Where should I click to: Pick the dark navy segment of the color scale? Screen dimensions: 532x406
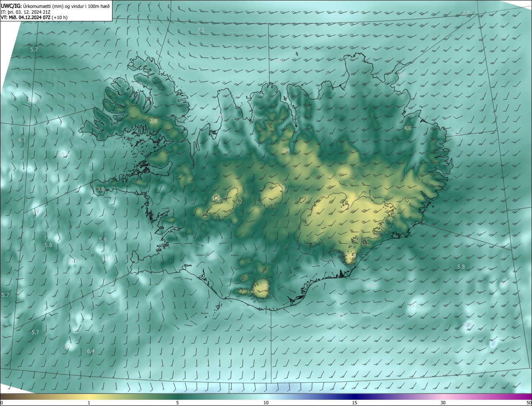pos(355,396)
